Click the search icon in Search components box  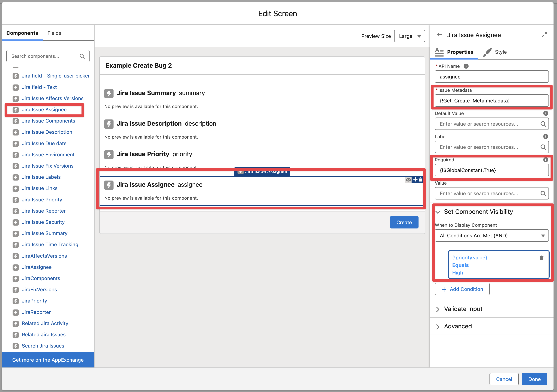[82, 56]
